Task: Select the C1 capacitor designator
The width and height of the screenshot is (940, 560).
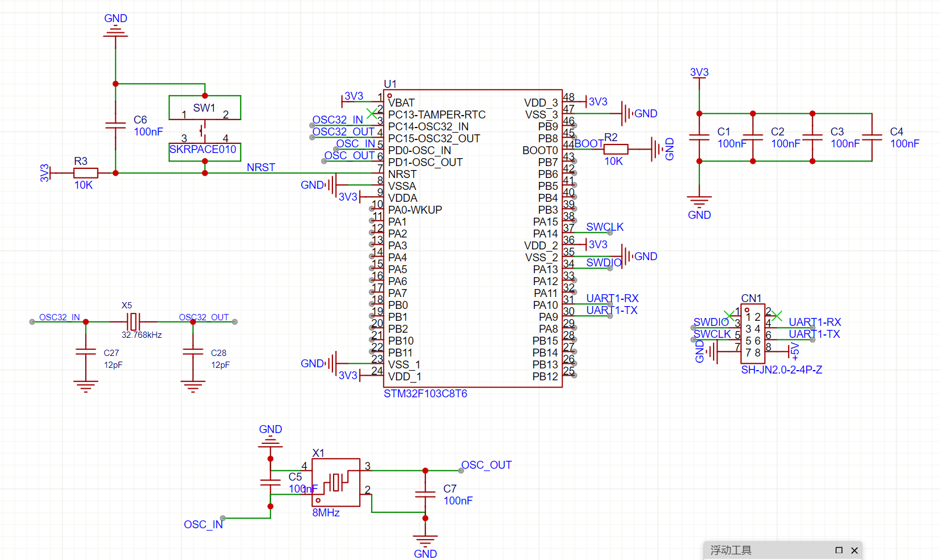Action: tap(724, 131)
